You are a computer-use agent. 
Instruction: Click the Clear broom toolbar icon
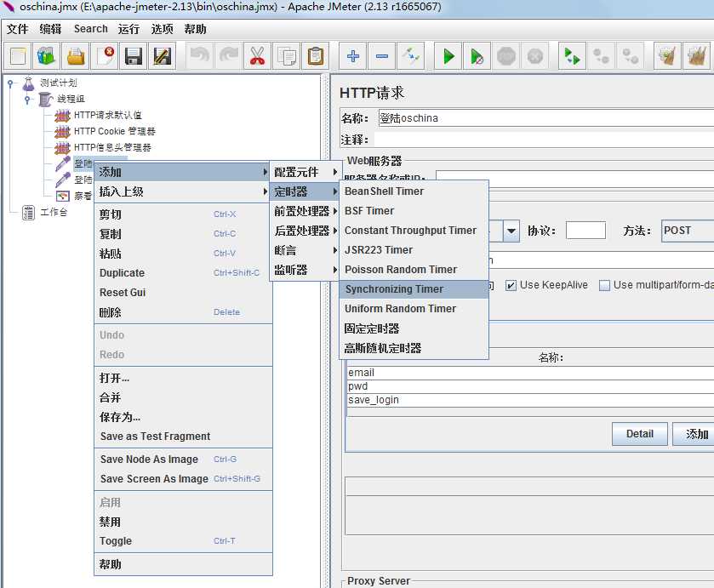point(667,56)
